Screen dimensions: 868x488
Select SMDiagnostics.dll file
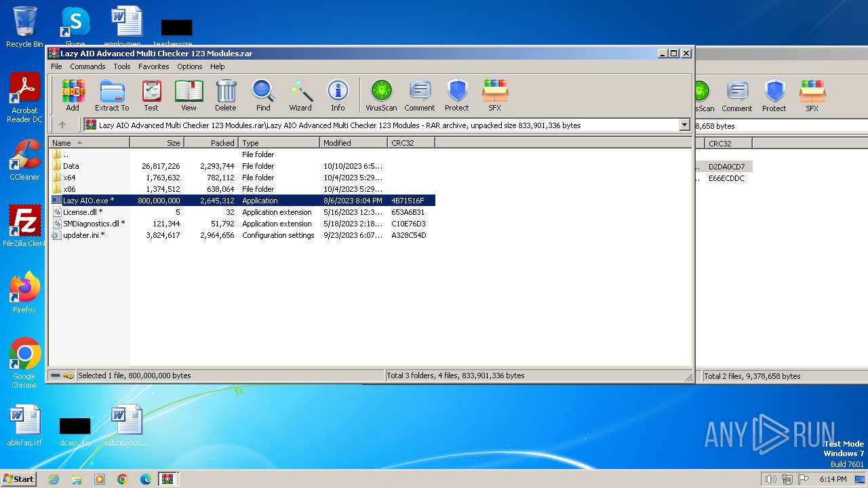click(x=242, y=224)
